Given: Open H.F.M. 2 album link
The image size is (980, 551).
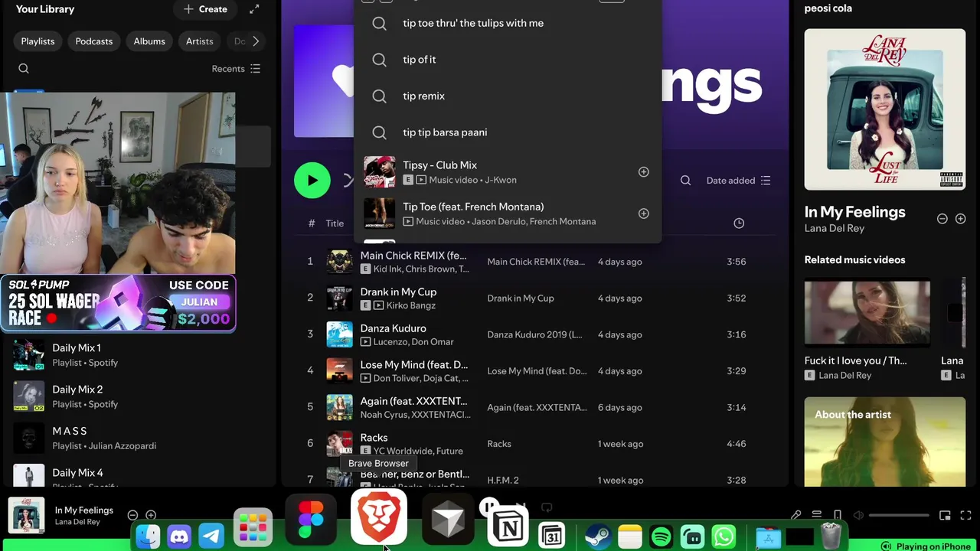Looking at the screenshot, I should [x=503, y=481].
